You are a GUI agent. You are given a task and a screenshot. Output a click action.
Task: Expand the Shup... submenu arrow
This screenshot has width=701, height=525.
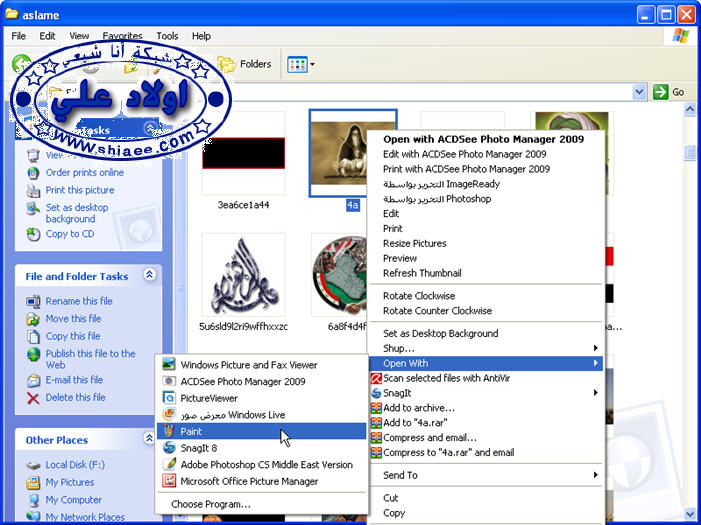(595, 348)
